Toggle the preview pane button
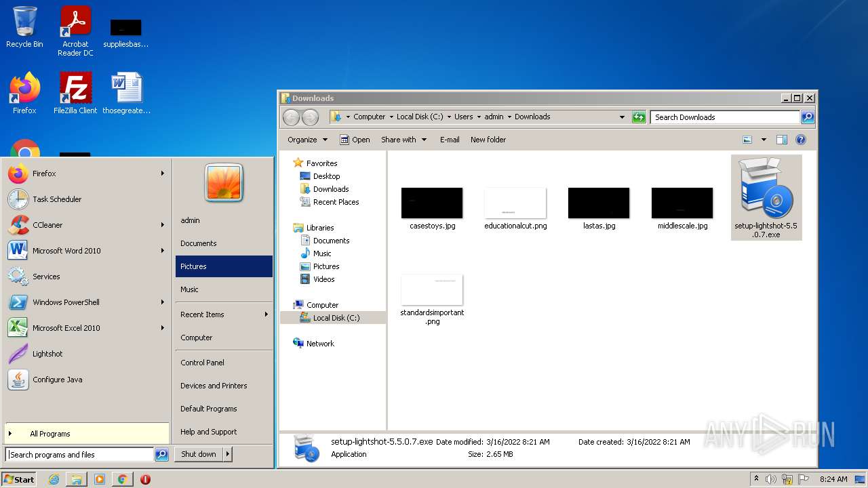This screenshot has height=488, width=868. 782,140
